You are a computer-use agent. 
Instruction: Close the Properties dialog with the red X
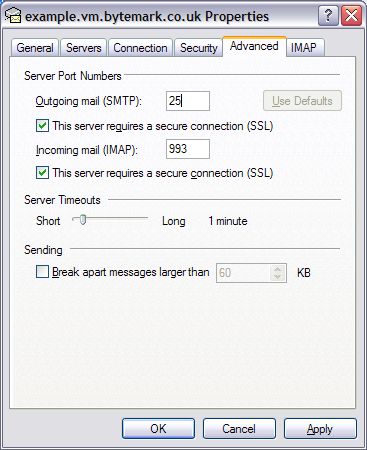click(352, 16)
